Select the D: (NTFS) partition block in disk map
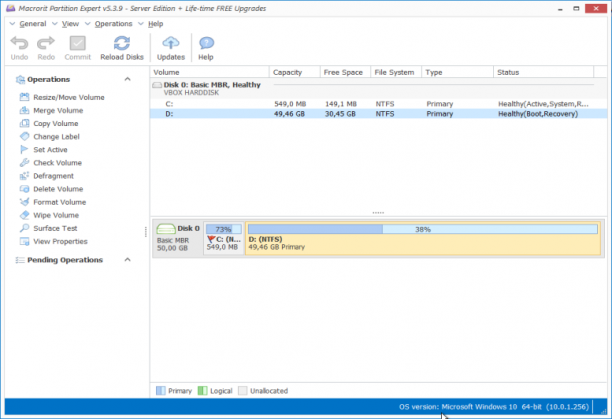This screenshot has height=419, width=612. pos(423,238)
